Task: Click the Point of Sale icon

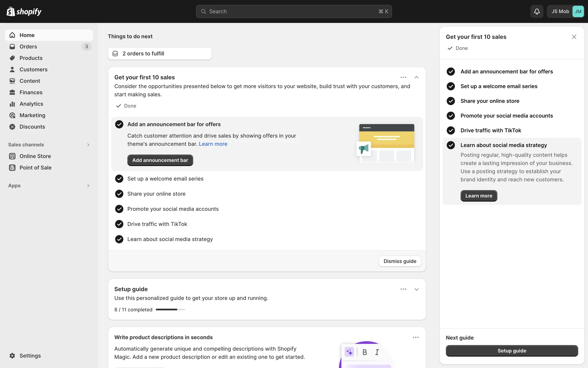Action: point(12,168)
